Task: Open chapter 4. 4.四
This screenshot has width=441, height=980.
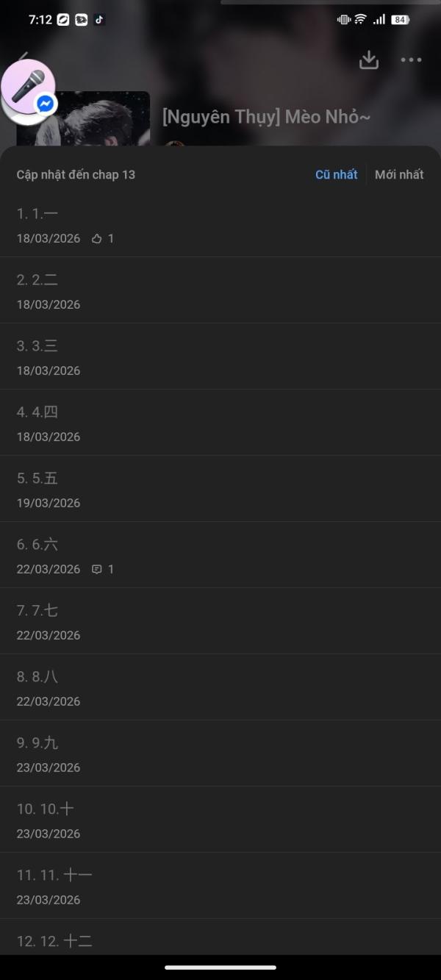Action: click(220, 423)
